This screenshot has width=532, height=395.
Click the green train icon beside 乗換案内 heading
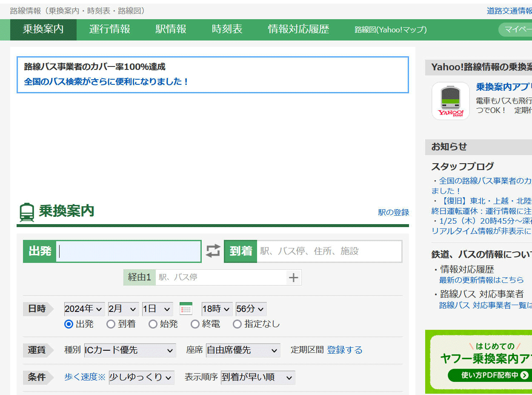coord(27,212)
